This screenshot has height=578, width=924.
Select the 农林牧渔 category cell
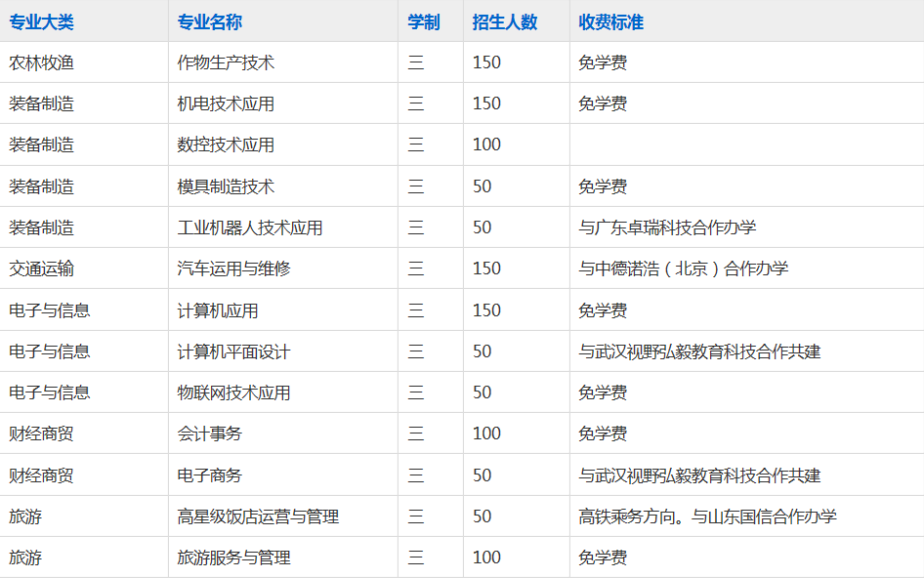coord(84,62)
